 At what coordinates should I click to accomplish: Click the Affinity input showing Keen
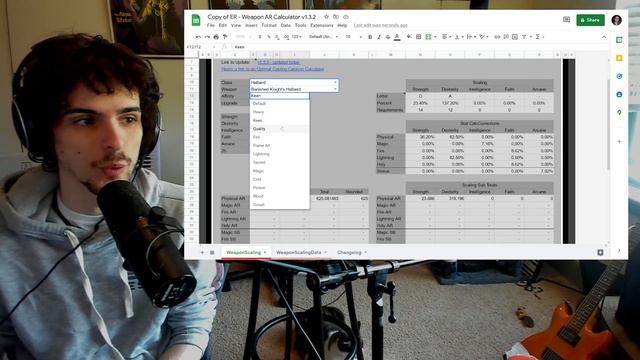[279, 96]
